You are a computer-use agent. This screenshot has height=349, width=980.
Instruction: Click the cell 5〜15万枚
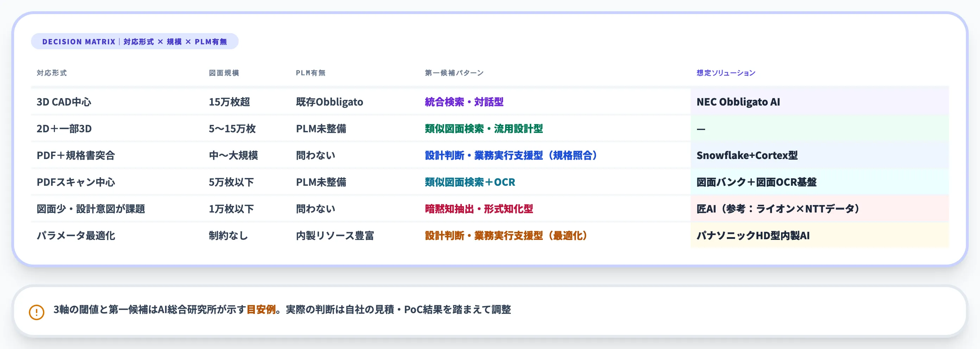click(x=232, y=128)
